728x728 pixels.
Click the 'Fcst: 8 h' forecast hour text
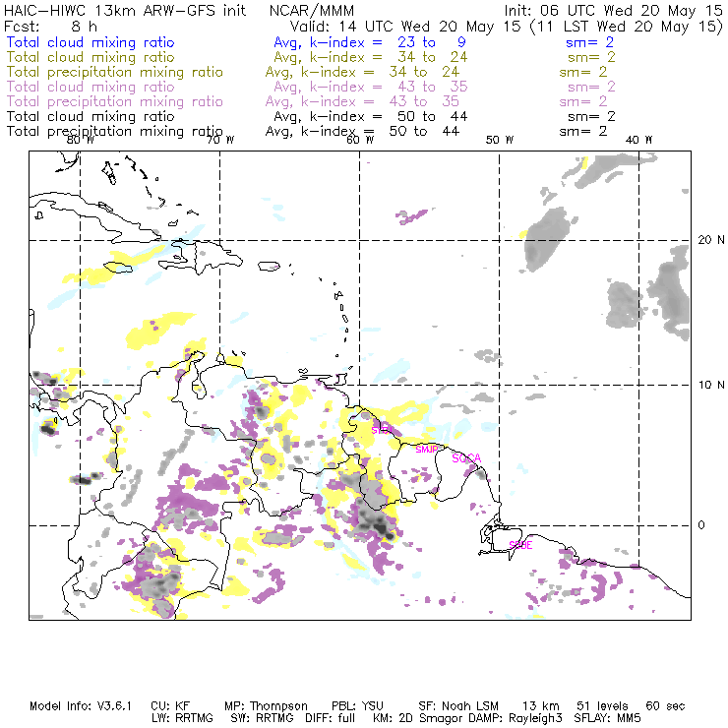pyautogui.click(x=50, y=27)
